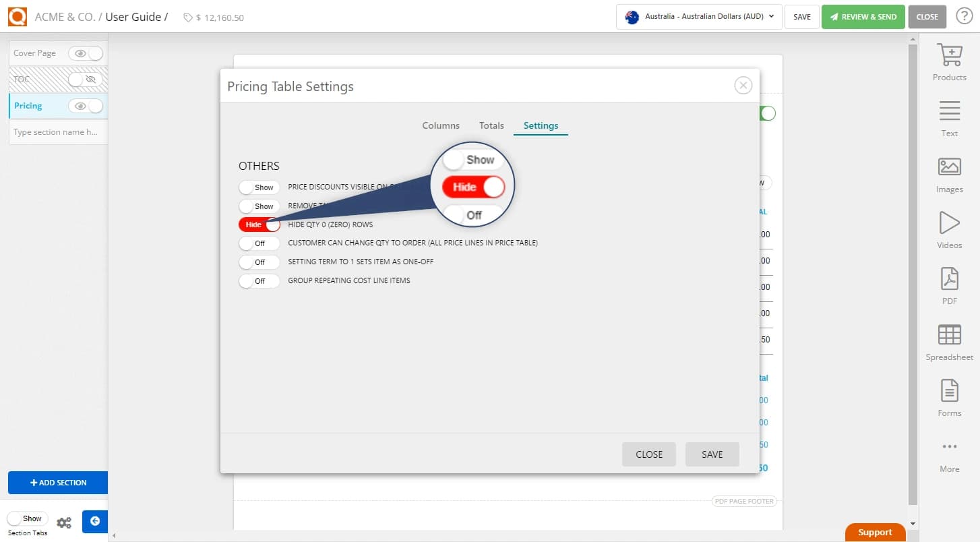Screen dimensions: 980x542
Task: Switch to the Totals tab
Action: coord(491,125)
